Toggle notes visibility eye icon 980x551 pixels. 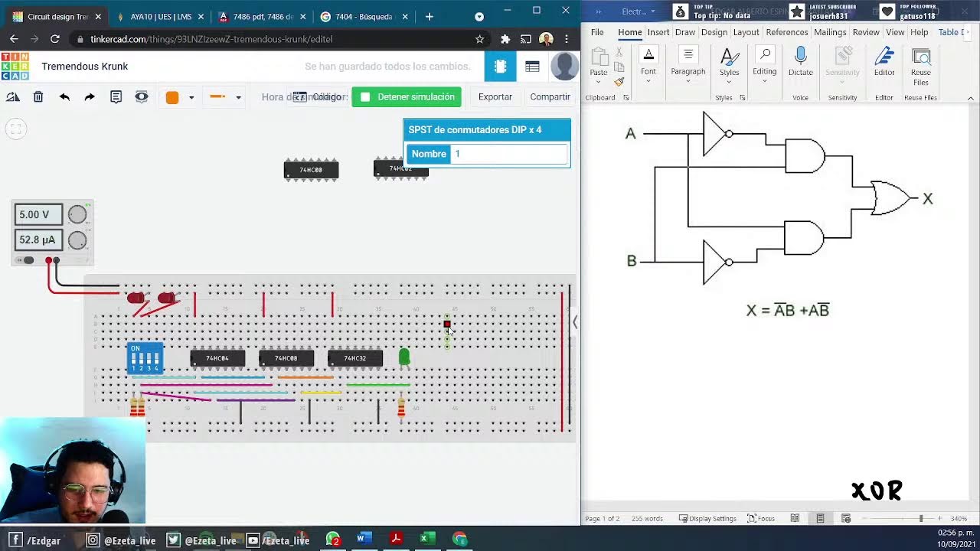click(142, 97)
